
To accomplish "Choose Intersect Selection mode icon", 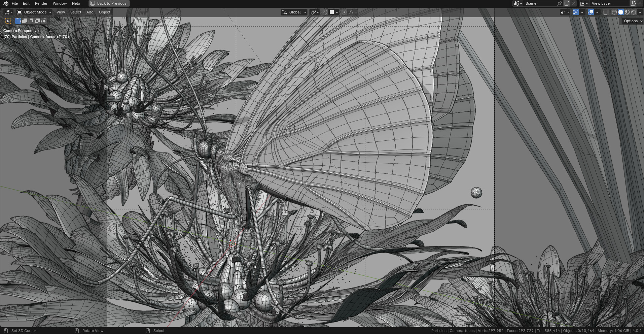I will pos(44,21).
